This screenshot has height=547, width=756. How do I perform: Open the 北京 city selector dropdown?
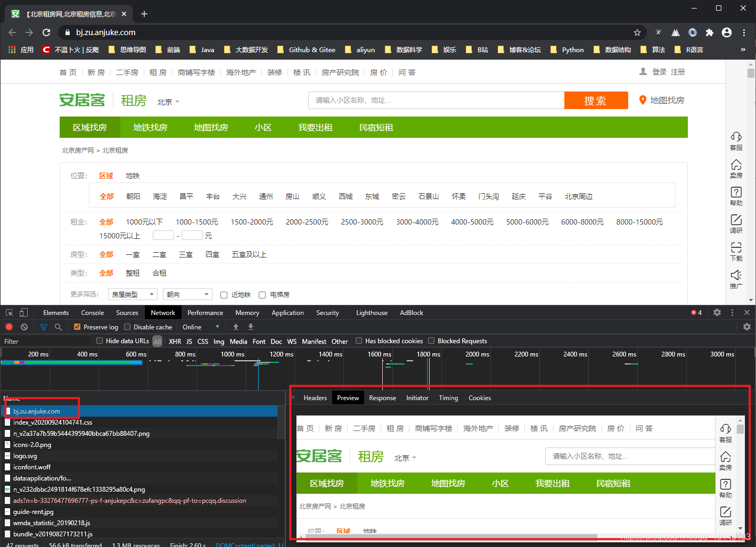click(x=168, y=102)
